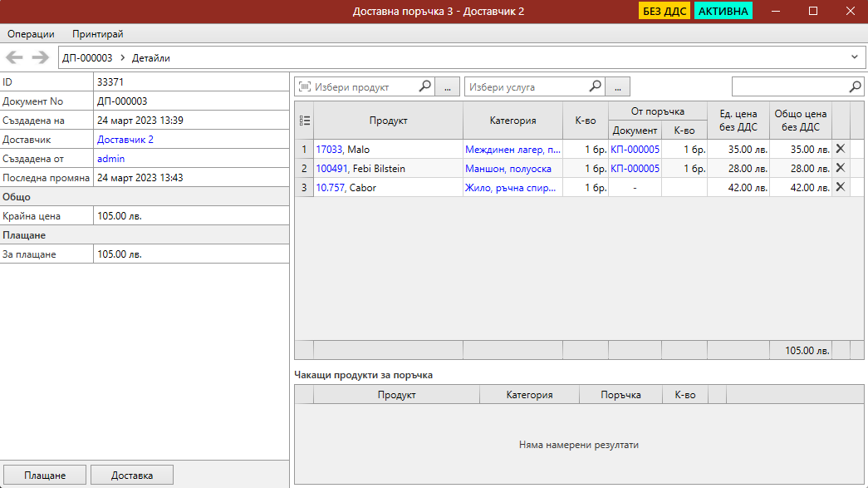Open the service browse '...' button
This screenshot has width=868, height=488.
tap(618, 87)
